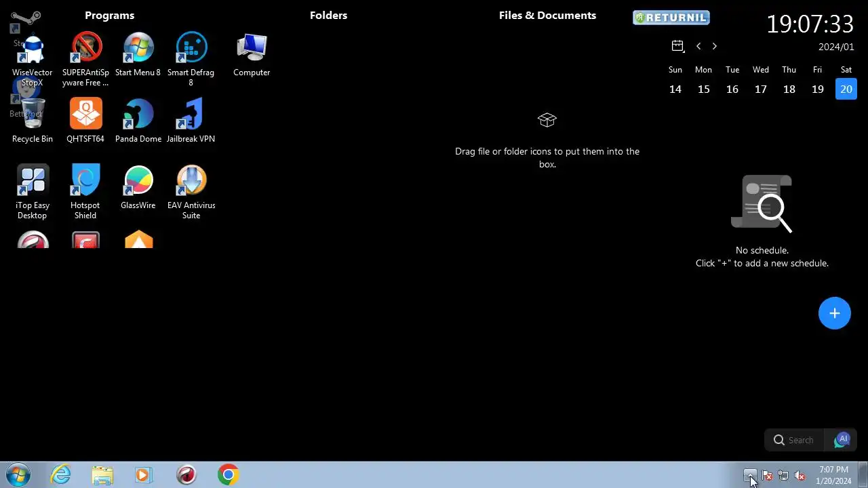Click the 2024/01 month label
The width and height of the screenshot is (868, 488).
pyautogui.click(x=836, y=47)
